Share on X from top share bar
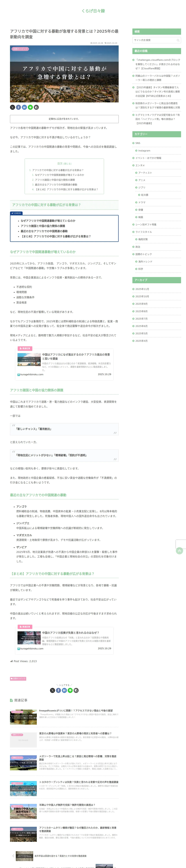 click(x=12, y=107)
